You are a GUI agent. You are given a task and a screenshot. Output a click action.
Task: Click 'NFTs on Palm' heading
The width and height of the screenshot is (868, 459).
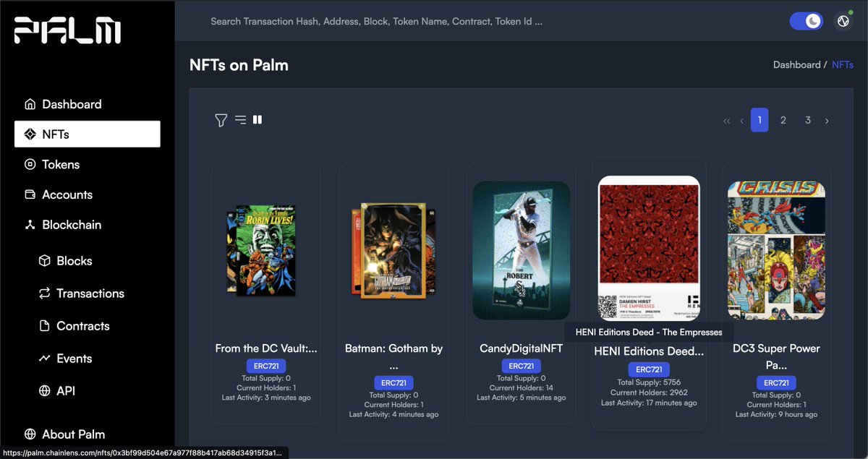click(x=239, y=65)
